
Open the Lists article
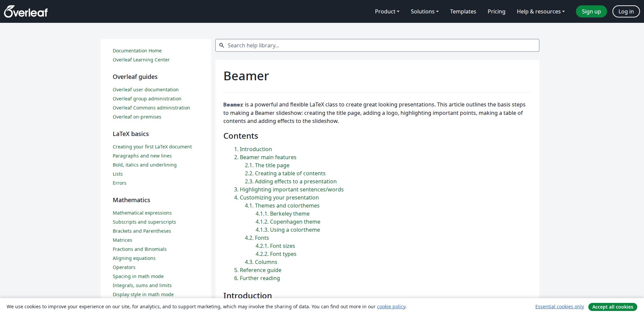click(118, 174)
